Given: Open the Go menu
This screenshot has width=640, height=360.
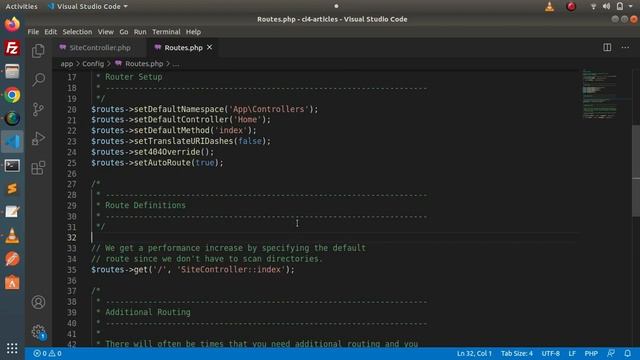Looking at the screenshot, I should pyautogui.click(x=124, y=32).
